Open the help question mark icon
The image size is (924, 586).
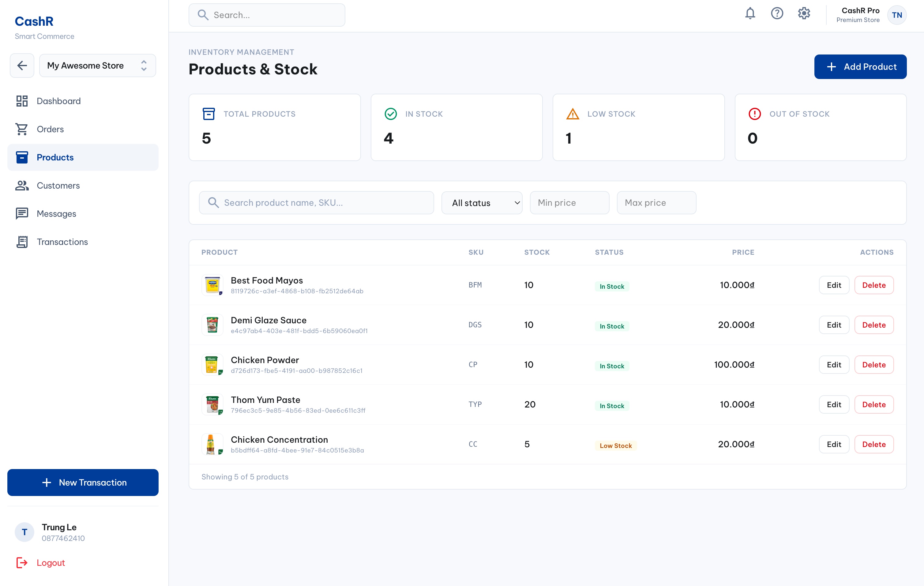(777, 14)
